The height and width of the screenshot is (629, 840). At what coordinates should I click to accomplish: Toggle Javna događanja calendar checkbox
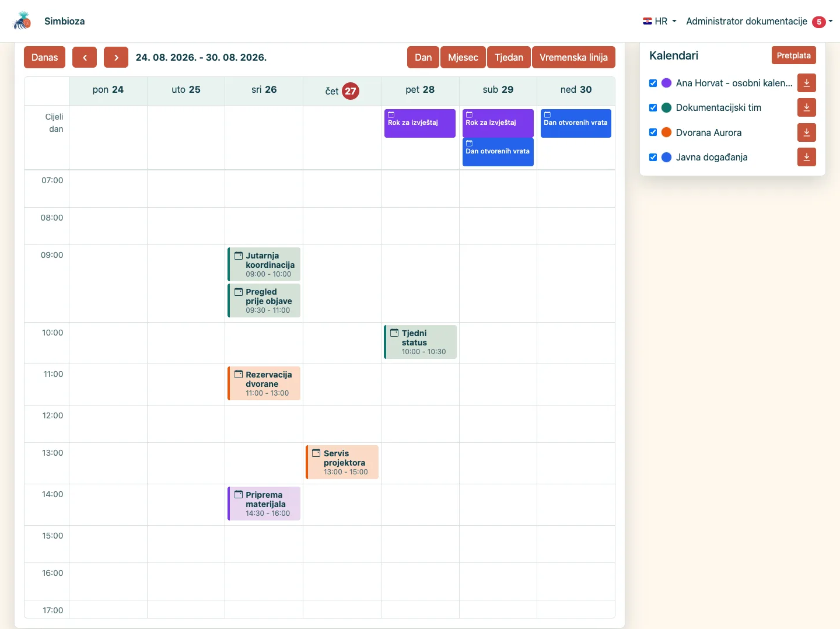[x=653, y=157]
